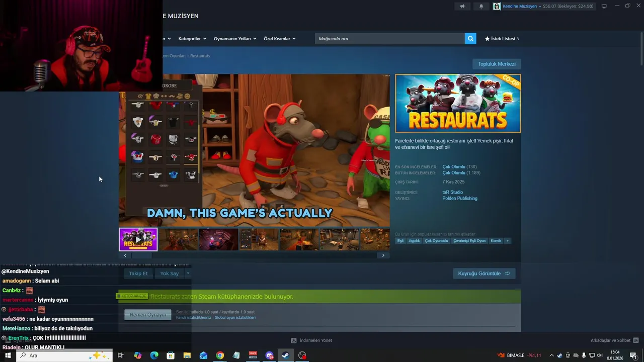
Task: Click the blue store search magnifier button
Action: tap(470, 39)
